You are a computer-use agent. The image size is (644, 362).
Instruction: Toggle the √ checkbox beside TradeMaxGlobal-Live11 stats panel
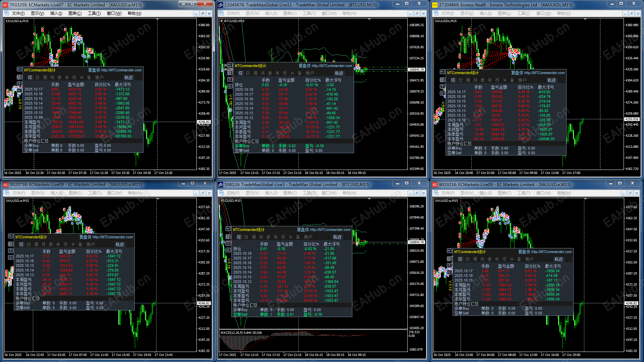pos(230,86)
